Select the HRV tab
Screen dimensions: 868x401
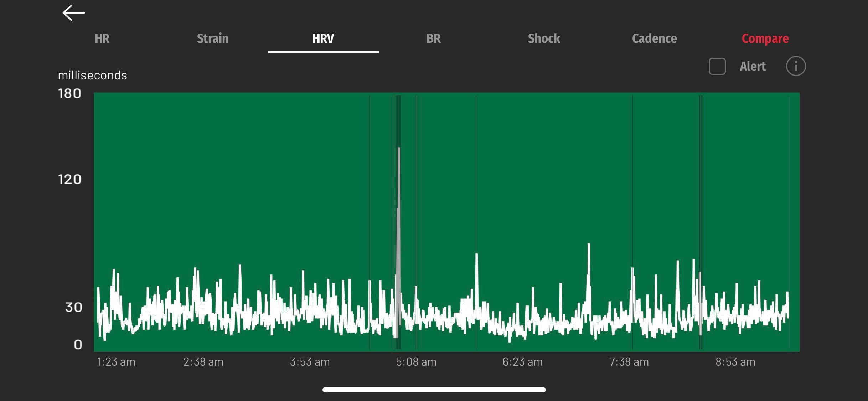323,38
